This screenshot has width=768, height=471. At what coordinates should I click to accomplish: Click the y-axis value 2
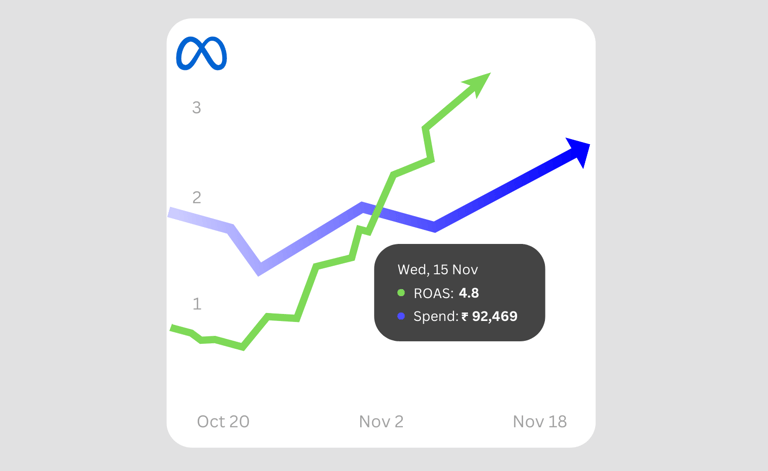pyautogui.click(x=196, y=198)
